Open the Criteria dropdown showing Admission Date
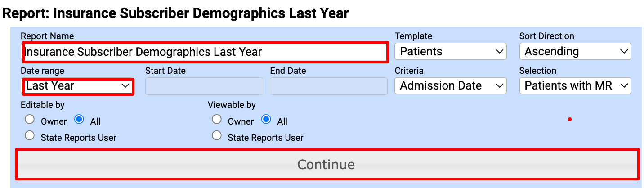This screenshot has height=188, width=644. coord(450,86)
